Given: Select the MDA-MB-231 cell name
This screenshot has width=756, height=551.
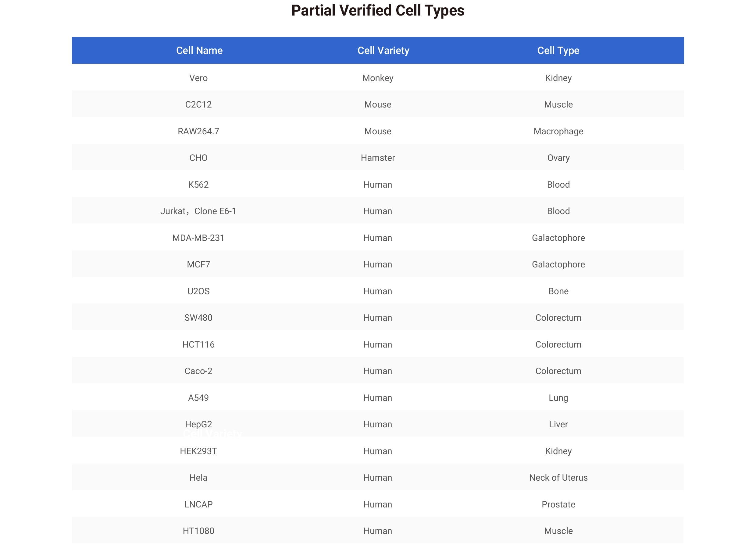Looking at the screenshot, I should pos(198,238).
